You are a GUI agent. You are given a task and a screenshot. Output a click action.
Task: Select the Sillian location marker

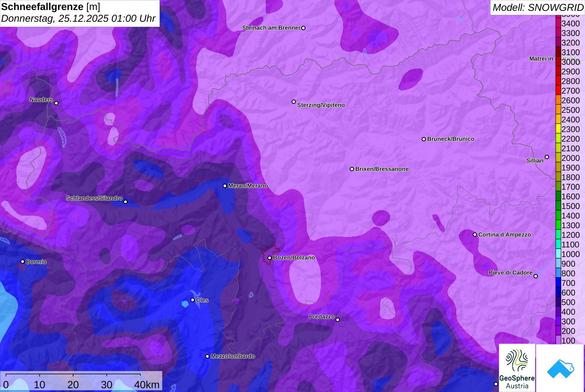(547, 157)
